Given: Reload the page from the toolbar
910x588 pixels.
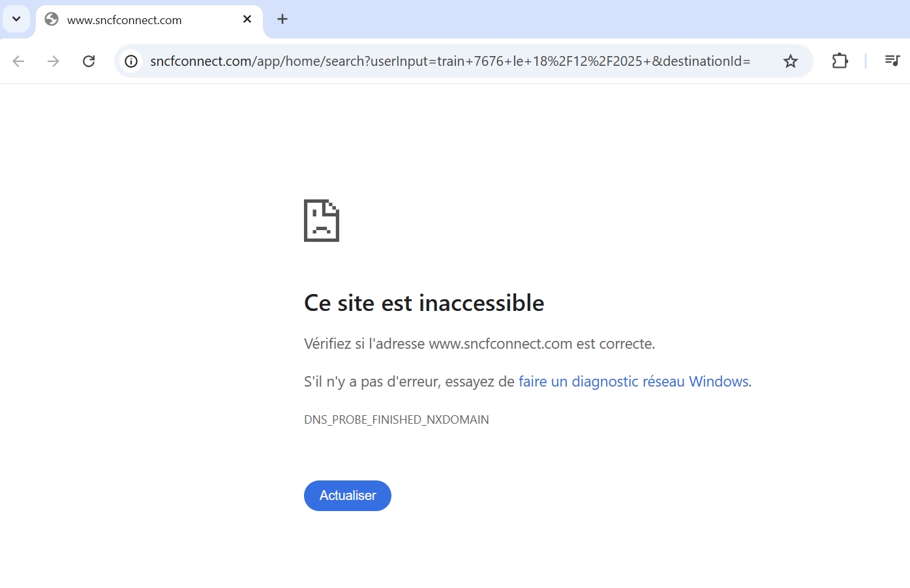Looking at the screenshot, I should point(89,61).
